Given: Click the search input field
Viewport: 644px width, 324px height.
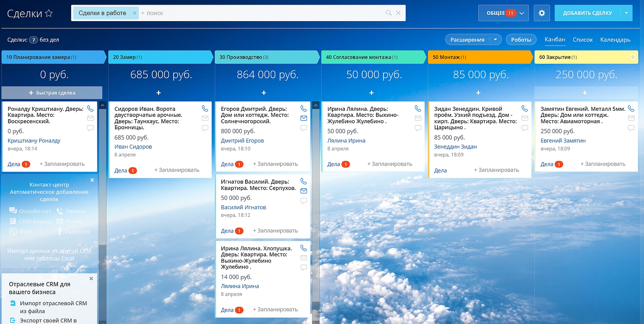Looking at the screenshot, I should (262, 13).
